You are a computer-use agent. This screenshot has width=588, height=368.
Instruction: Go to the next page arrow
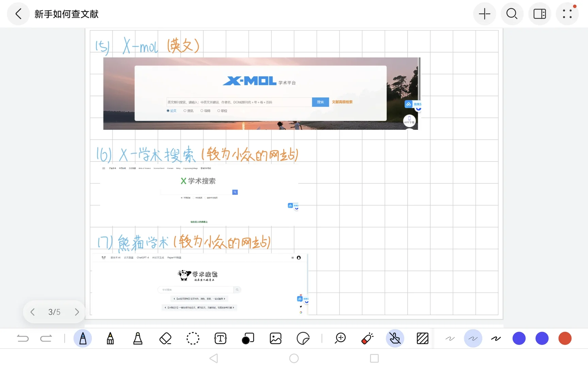click(77, 312)
